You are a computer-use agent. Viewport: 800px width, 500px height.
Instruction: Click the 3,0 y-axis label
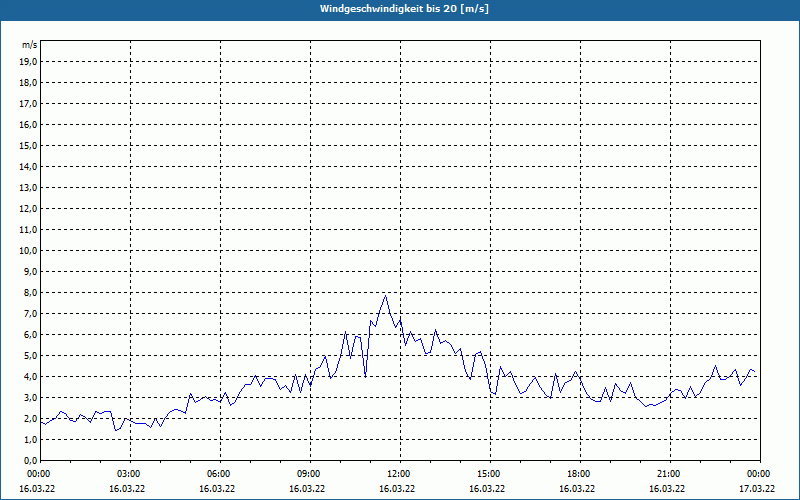tap(30, 397)
